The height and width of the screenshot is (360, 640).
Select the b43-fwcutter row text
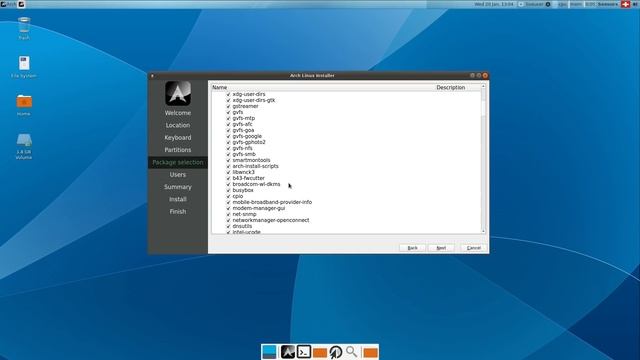click(249, 178)
